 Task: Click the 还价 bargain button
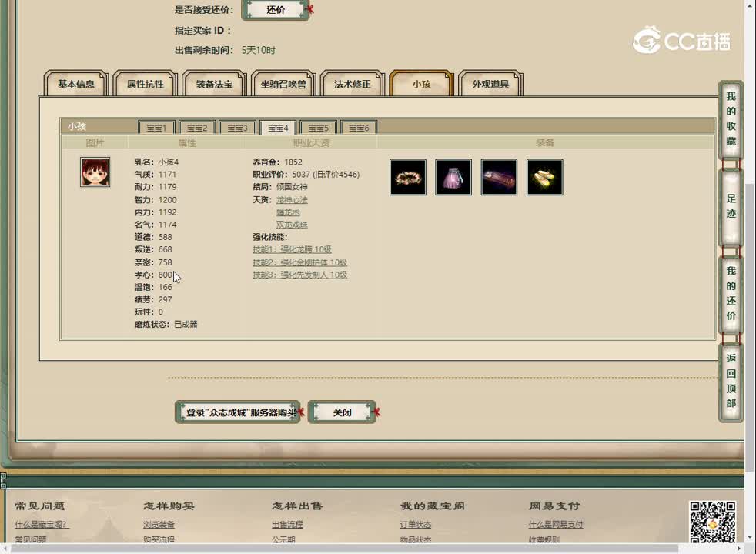coord(276,10)
